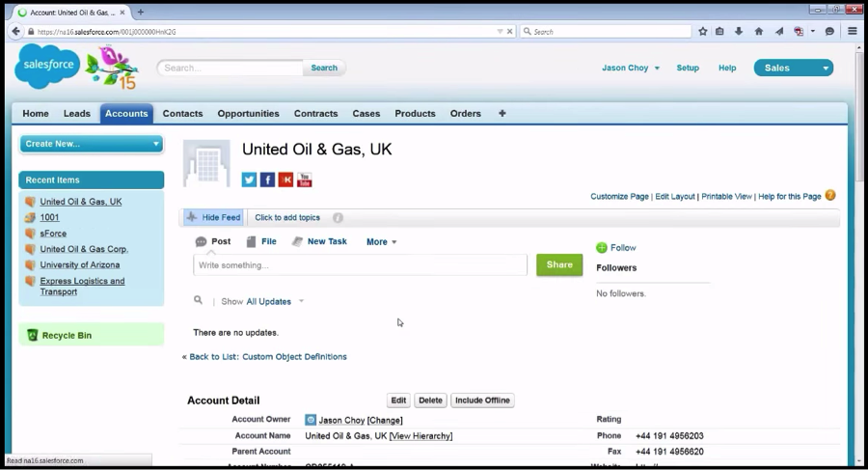Click the feed search magnifier icon
868x470 pixels.
pos(198,300)
